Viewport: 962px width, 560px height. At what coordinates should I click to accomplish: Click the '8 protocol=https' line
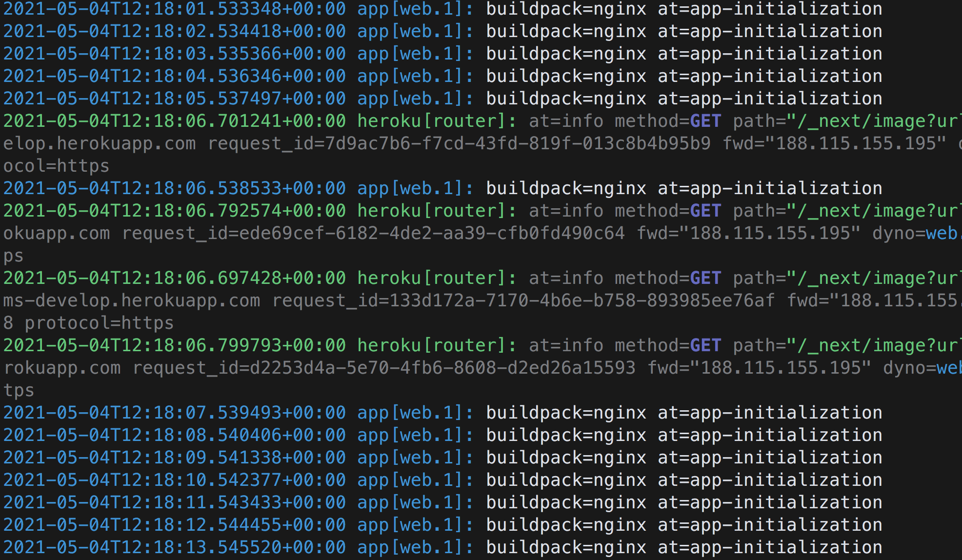[x=88, y=323]
